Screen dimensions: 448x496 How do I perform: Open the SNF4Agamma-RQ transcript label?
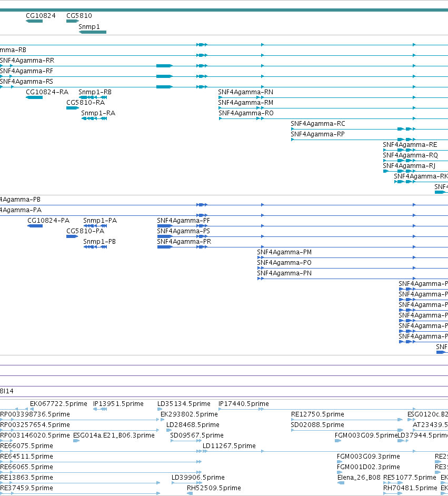click(x=411, y=155)
